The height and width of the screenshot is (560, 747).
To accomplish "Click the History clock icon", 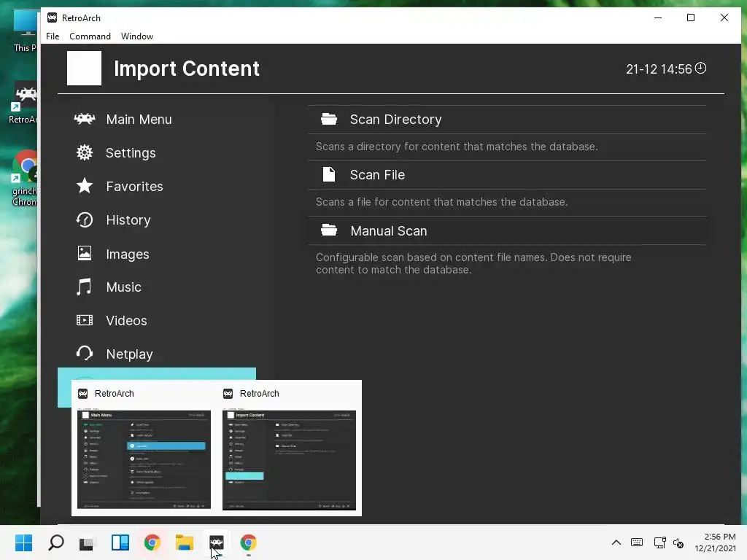I will (85, 219).
